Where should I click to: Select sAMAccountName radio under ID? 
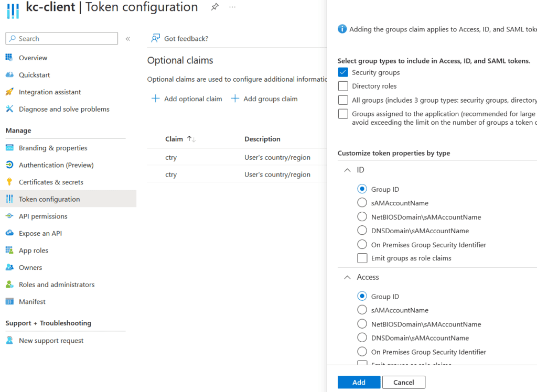(362, 203)
